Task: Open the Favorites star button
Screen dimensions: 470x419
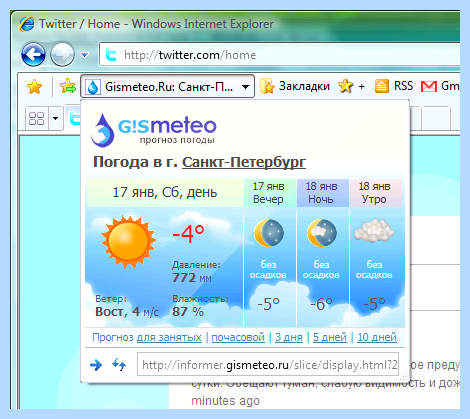Action: 35,87
